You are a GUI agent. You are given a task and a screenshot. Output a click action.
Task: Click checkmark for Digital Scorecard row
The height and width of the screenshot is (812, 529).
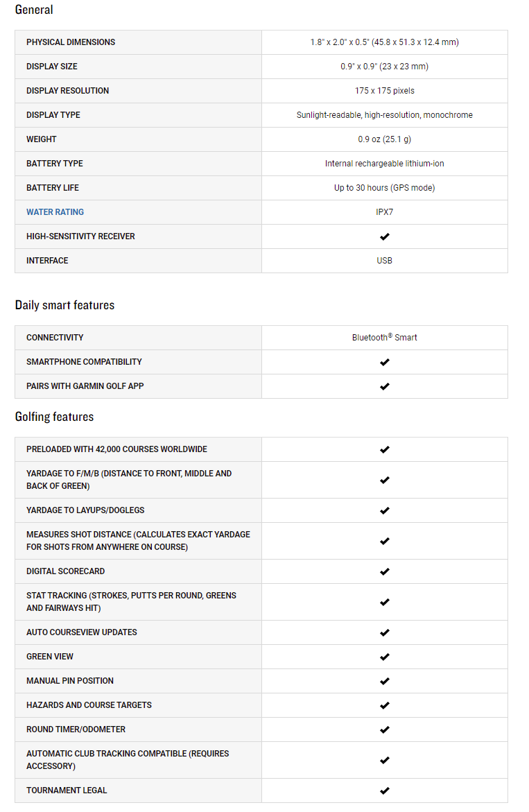click(385, 571)
